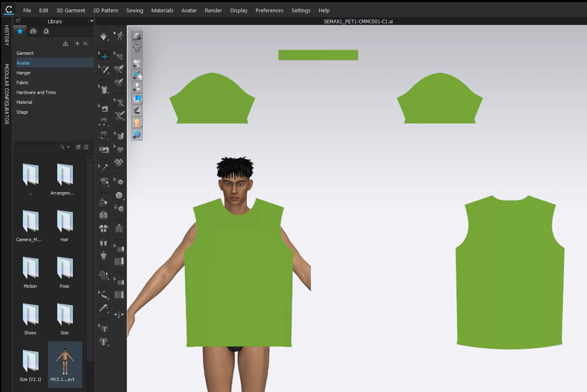Refresh the library list
Viewport: 587px width, 392px height.
pos(78,147)
